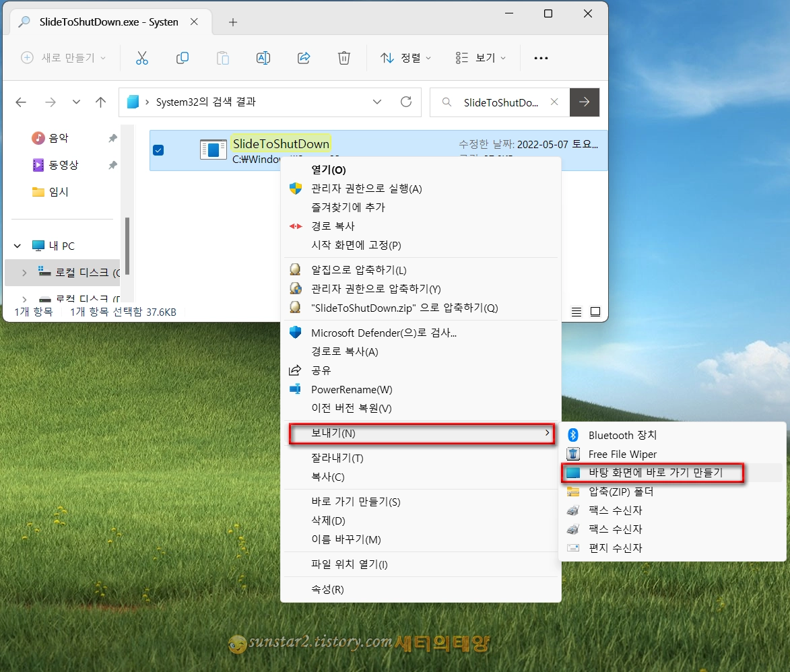
Task: Open the See more (...) toolbar menu
Action: tap(541, 58)
